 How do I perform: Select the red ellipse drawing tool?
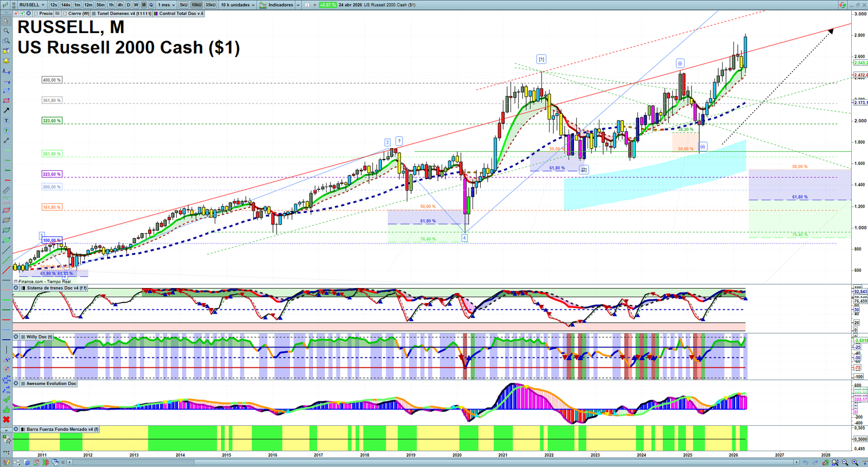click(x=6, y=210)
